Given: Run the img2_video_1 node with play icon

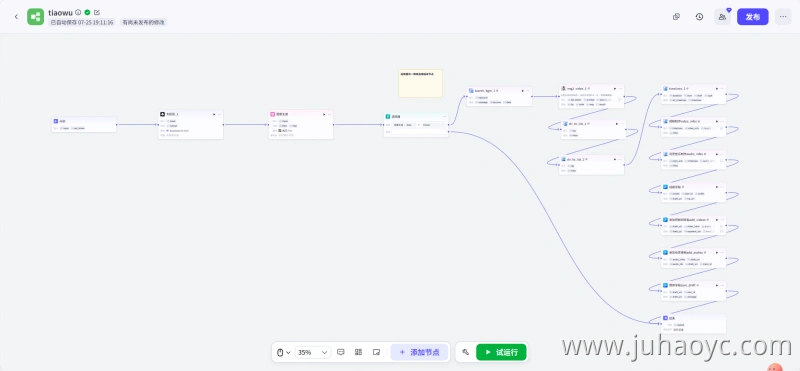Looking at the screenshot, I should pyautogui.click(x=615, y=88).
